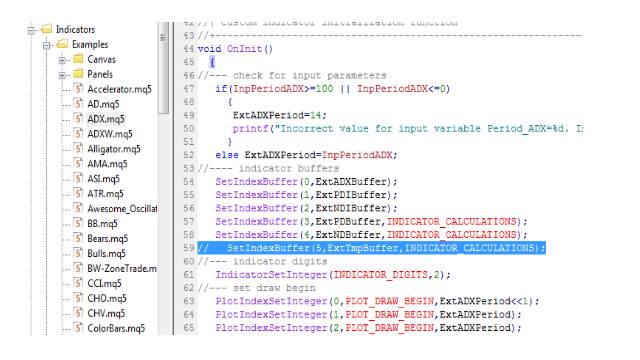This screenshot has height=360, width=640.
Task: Expand the Canvas folder
Action: [x=62, y=60]
